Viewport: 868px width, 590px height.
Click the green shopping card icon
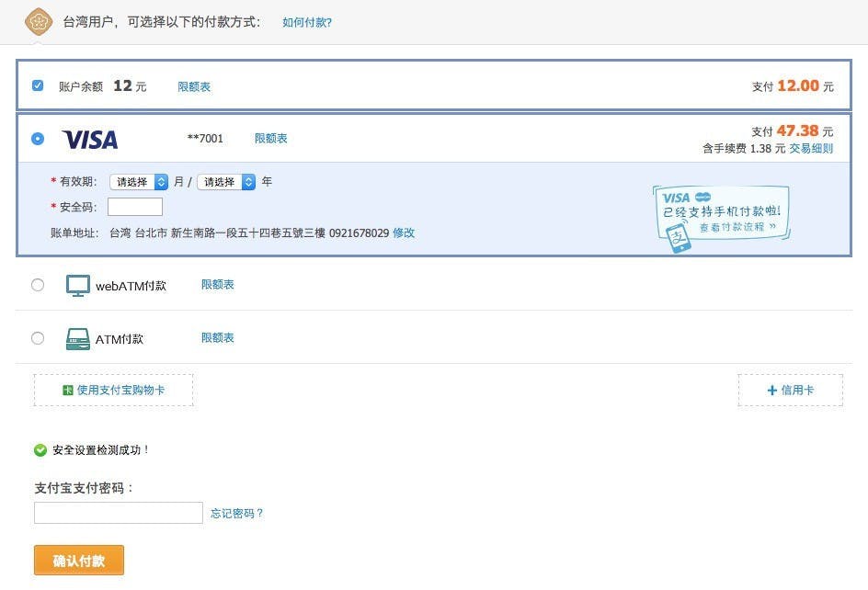(67, 391)
